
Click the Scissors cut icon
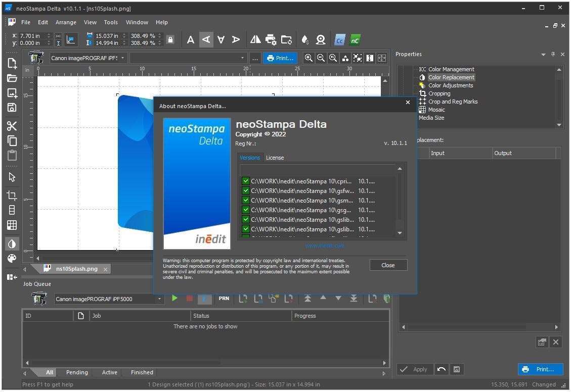pyautogui.click(x=12, y=126)
